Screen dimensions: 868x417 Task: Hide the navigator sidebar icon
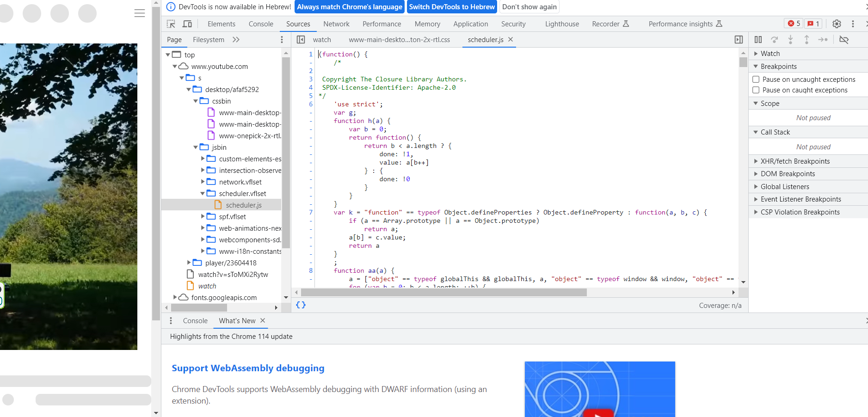tap(301, 40)
